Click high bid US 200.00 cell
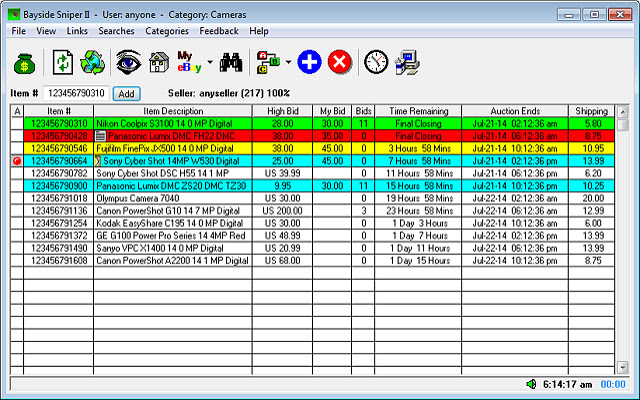640x400 pixels. point(282,211)
